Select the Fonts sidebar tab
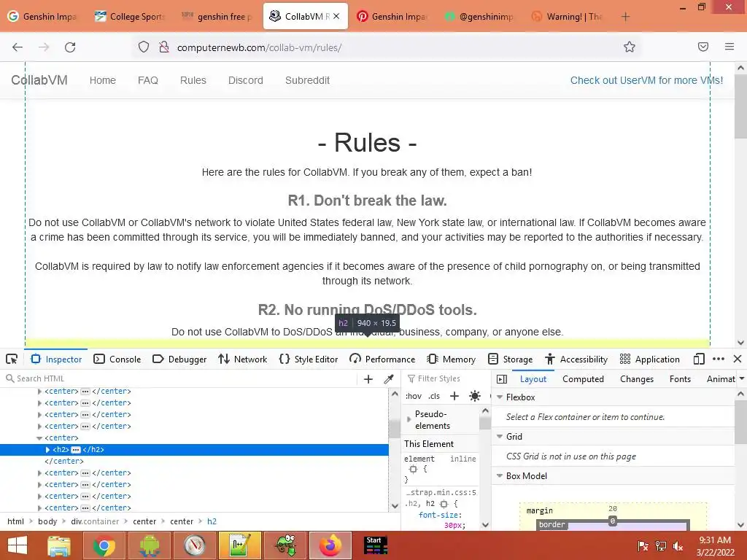 click(x=680, y=379)
